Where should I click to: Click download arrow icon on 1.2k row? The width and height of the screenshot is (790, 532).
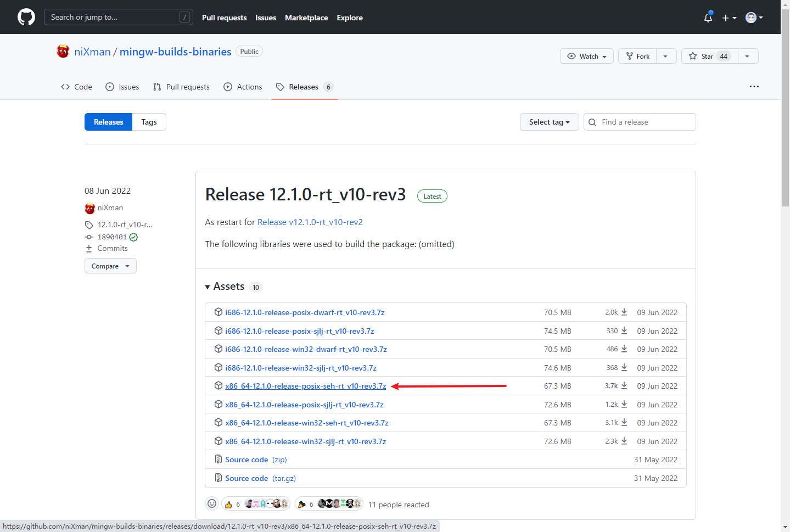coord(624,404)
